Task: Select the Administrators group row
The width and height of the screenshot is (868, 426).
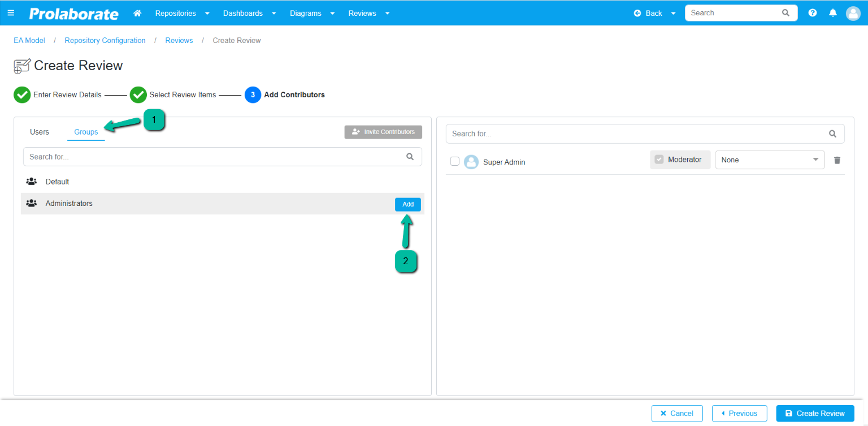Action: (x=223, y=204)
